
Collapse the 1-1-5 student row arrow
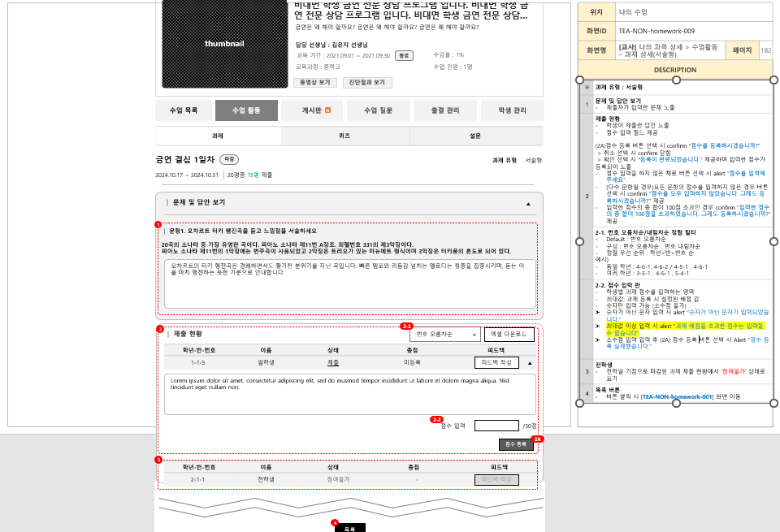530,364
